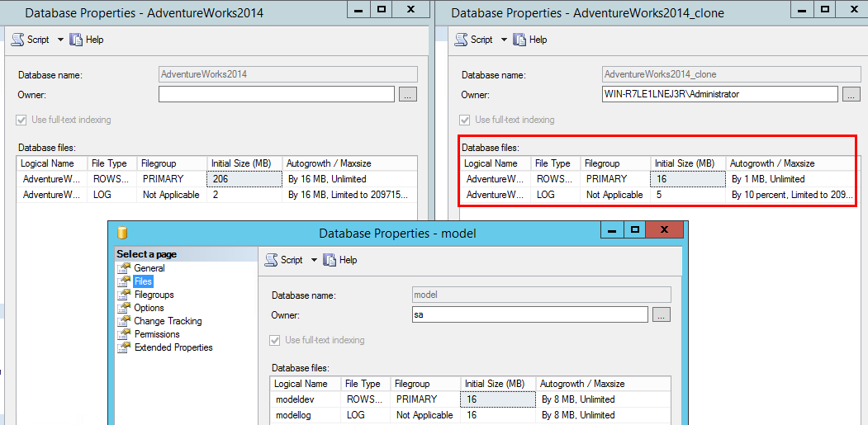Click Extended Properties page icon

tap(124, 347)
